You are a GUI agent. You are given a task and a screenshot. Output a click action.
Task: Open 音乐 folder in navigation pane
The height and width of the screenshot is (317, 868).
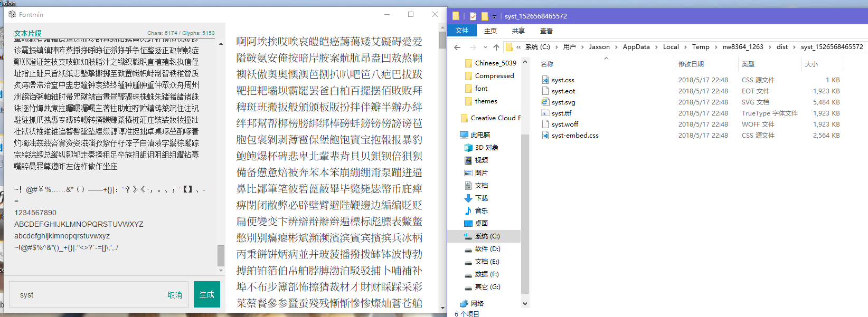tap(476, 210)
